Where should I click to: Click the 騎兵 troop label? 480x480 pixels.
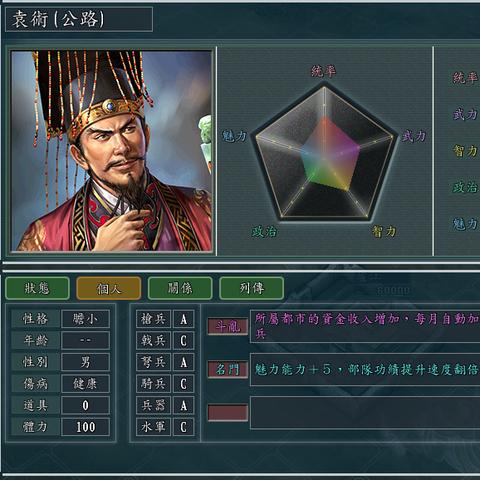tap(153, 384)
